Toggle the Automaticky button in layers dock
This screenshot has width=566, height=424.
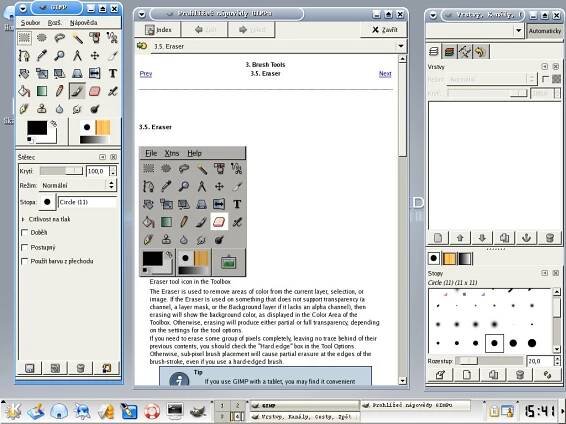tap(545, 31)
